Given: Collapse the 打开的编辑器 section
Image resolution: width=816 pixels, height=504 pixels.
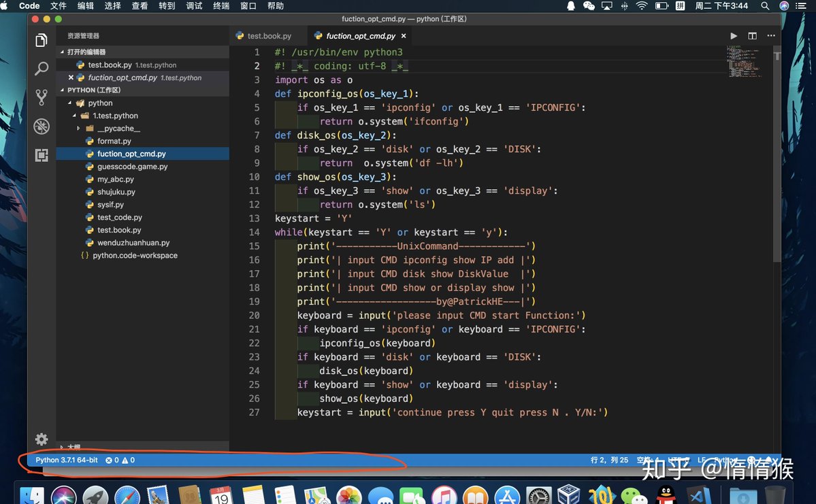Looking at the screenshot, I should click(x=62, y=52).
